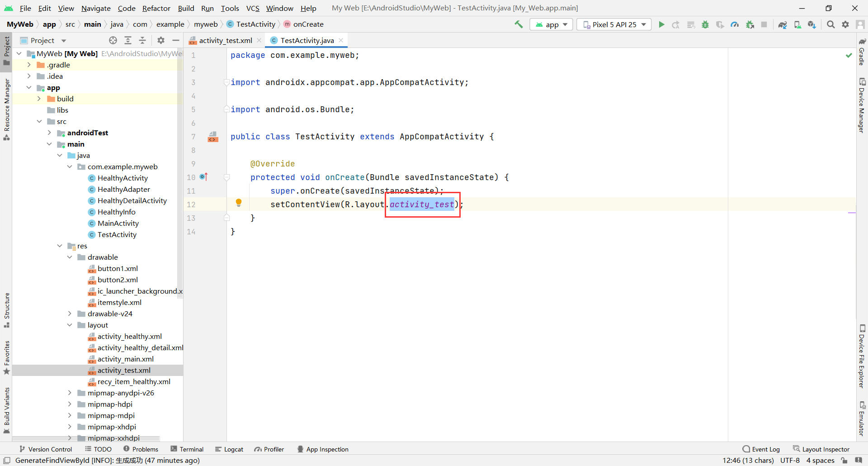Open the Logcat tool window
This screenshot has width=868, height=466.
(x=229, y=449)
